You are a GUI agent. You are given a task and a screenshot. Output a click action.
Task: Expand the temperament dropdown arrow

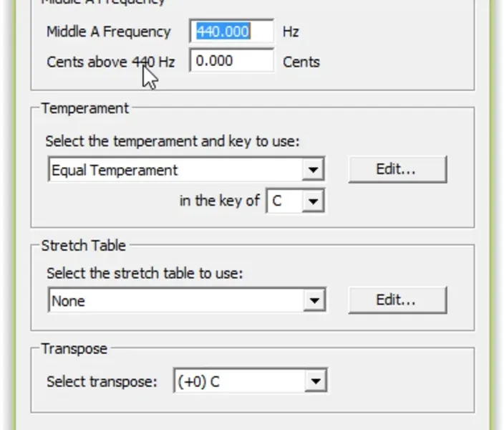(x=313, y=171)
